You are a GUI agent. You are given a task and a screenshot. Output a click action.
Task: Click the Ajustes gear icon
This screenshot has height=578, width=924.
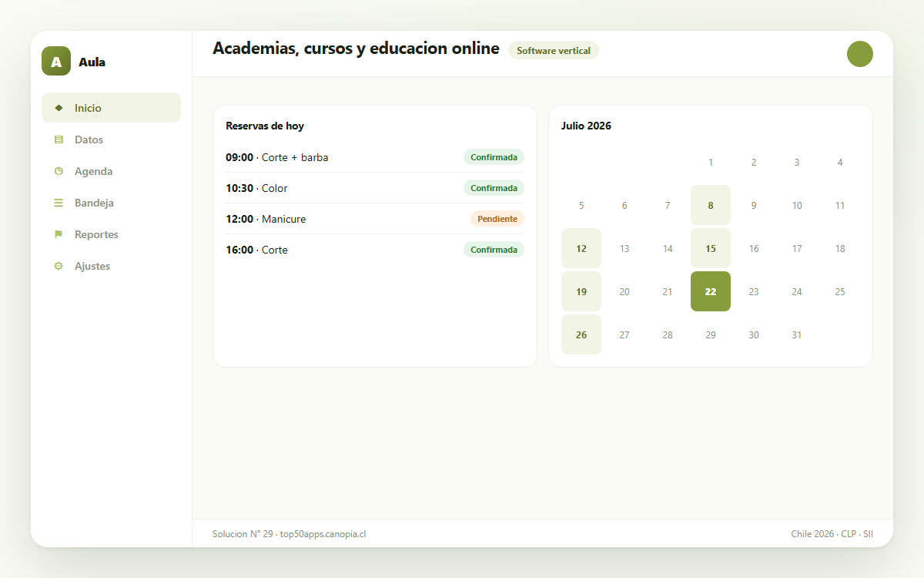pyautogui.click(x=59, y=266)
